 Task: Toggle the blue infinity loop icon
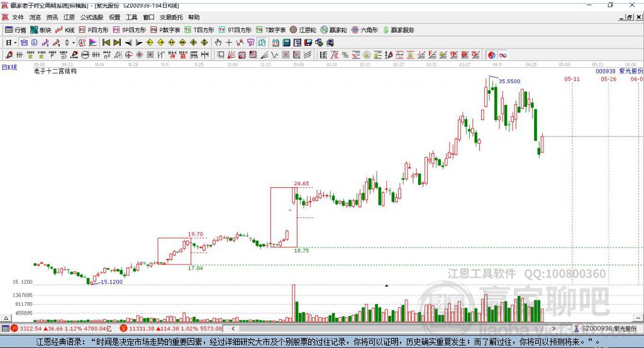(x=502, y=55)
